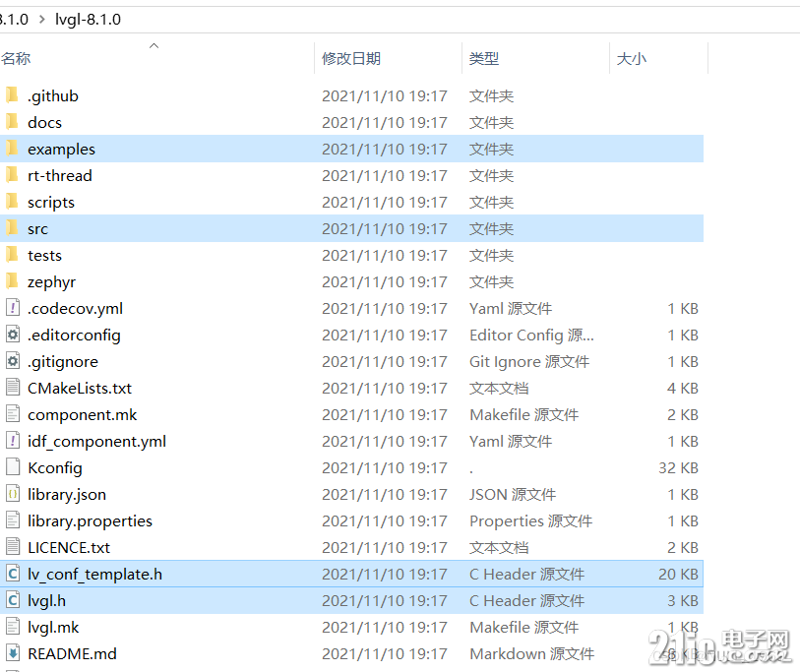The image size is (800, 672).
Task: Click the library.json file icon
Action: click(13, 493)
